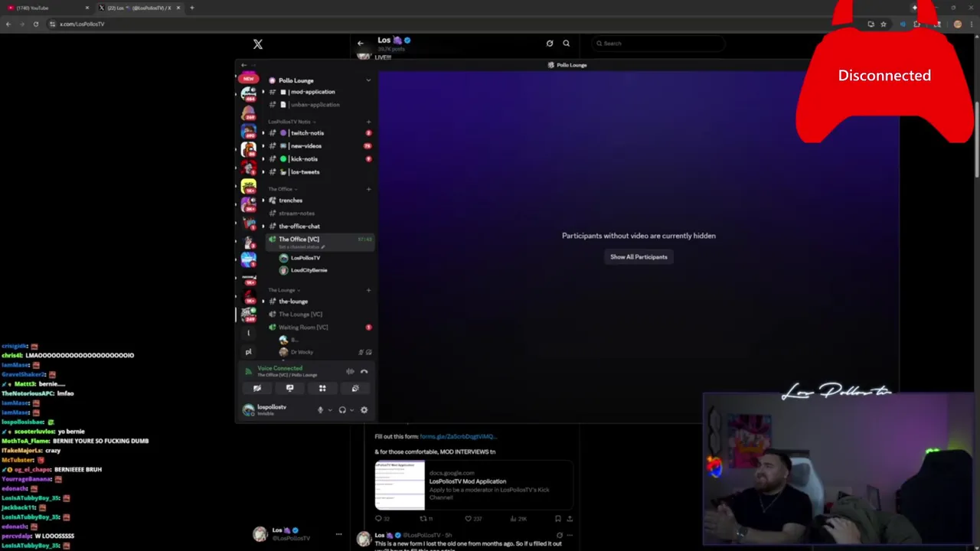
Task: Click Show All Participants button
Action: (639, 257)
